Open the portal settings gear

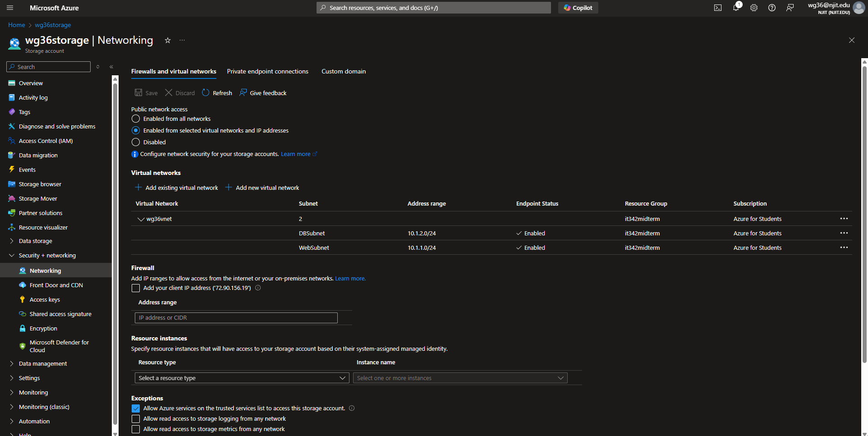[754, 8]
